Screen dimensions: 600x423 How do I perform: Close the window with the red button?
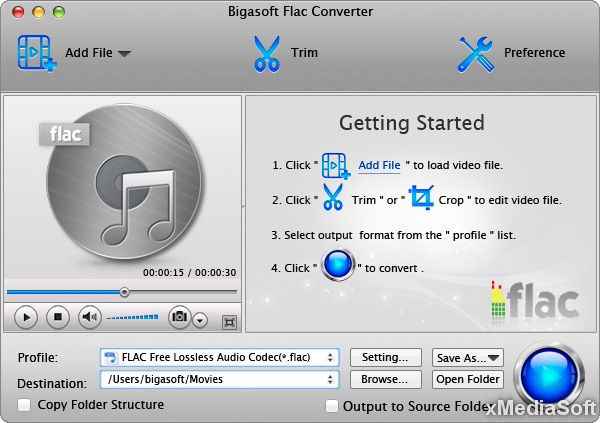18,12
